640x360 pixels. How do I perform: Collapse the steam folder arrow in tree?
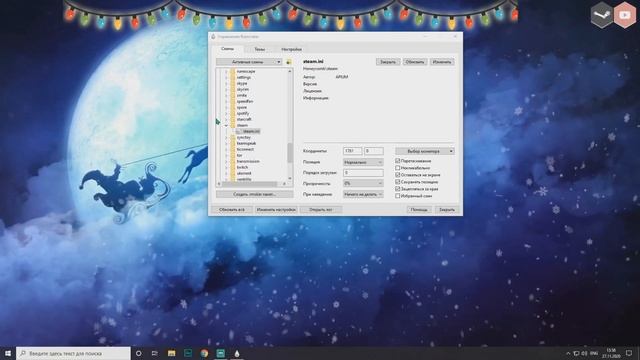(x=226, y=125)
